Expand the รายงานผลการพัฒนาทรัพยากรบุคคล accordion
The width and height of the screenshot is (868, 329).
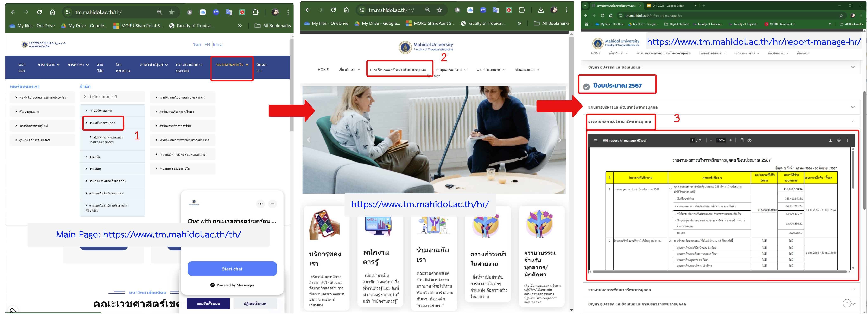tap(721, 290)
